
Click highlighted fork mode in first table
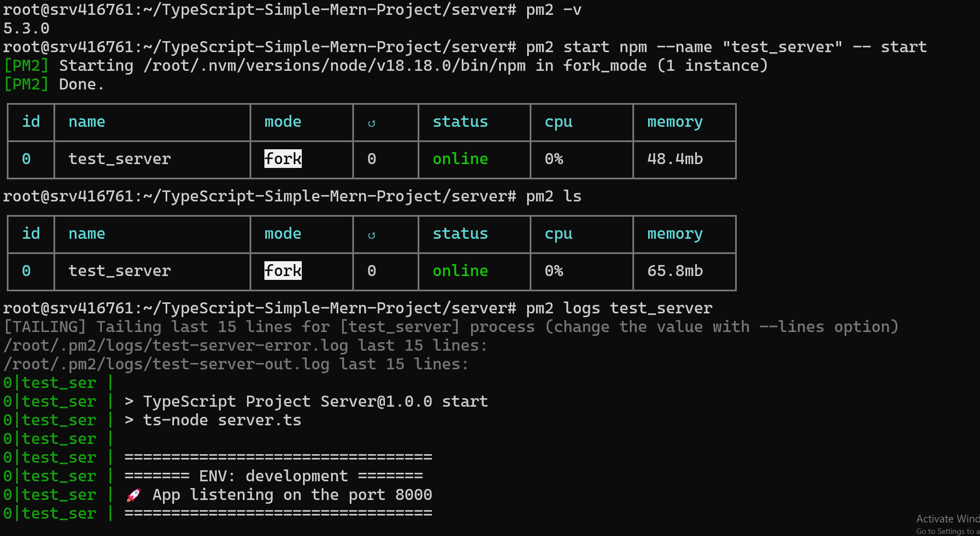click(x=283, y=159)
